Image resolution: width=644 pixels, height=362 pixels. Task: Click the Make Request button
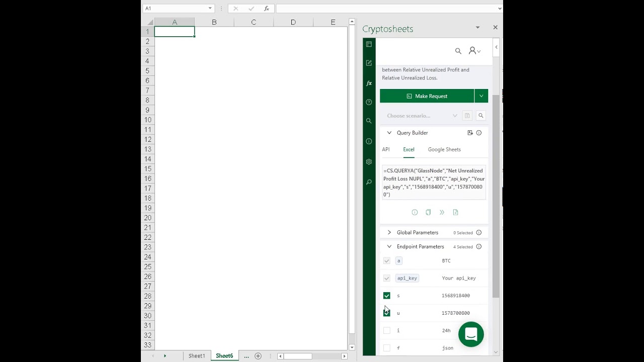pyautogui.click(x=427, y=96)
